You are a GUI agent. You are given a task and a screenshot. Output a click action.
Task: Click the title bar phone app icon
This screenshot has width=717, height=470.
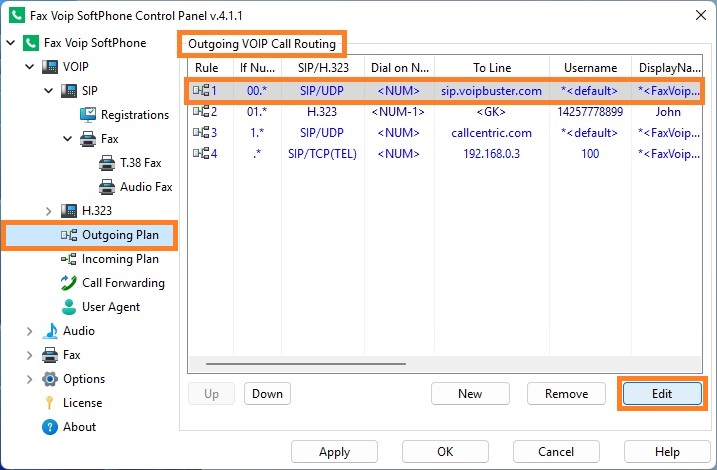pos(17,15)
